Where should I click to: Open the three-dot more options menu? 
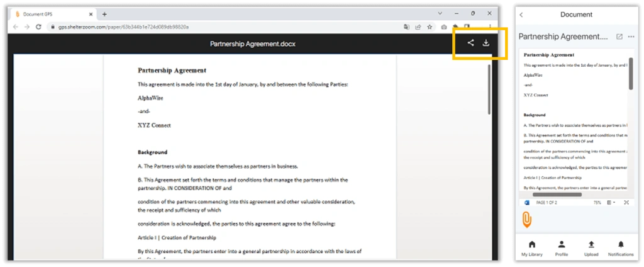[x=631, y=37]
